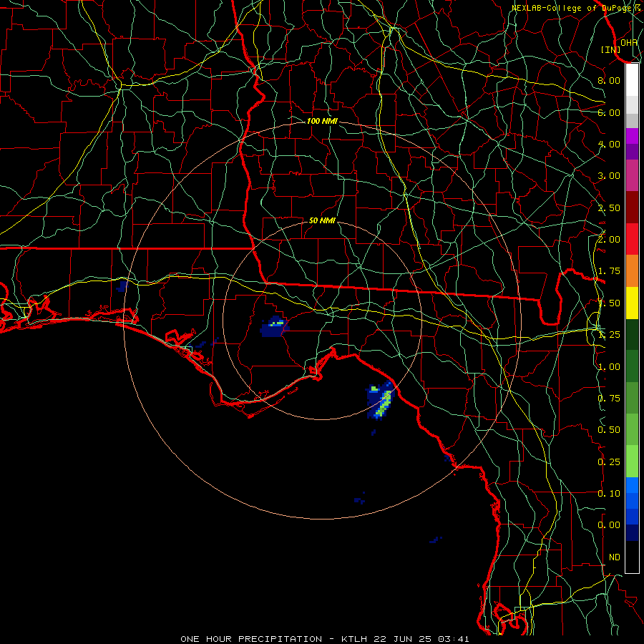Select the navy blue legend swatch
The image size is (644, 644).
point(632,533)
